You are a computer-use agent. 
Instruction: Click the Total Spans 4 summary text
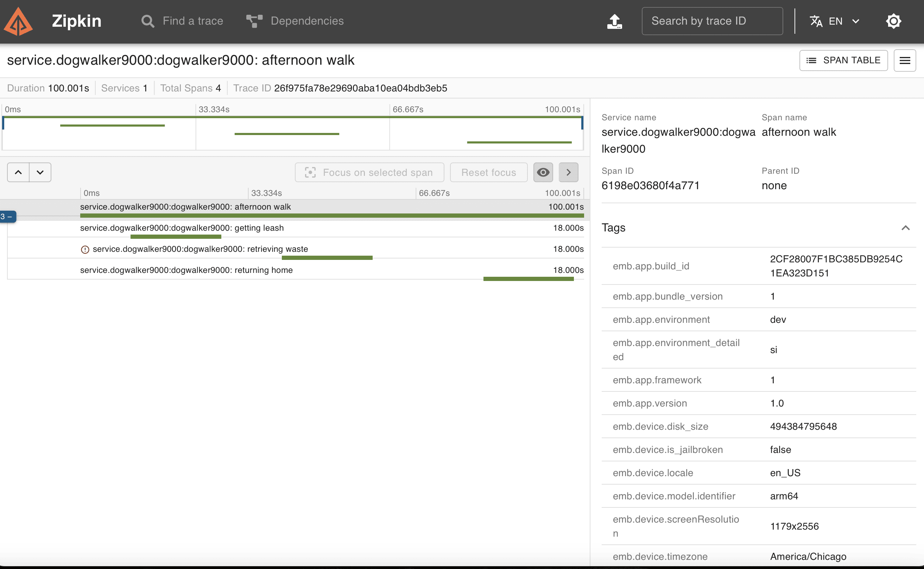click(x=190, y=88)
